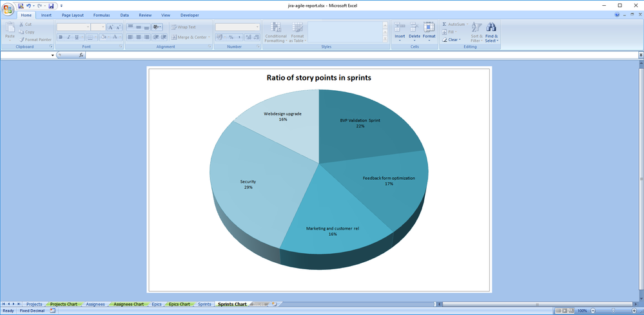644x315 pixels.
Task: Click the Undo icon in Quick Access
Action: click(x=28, y=6)
